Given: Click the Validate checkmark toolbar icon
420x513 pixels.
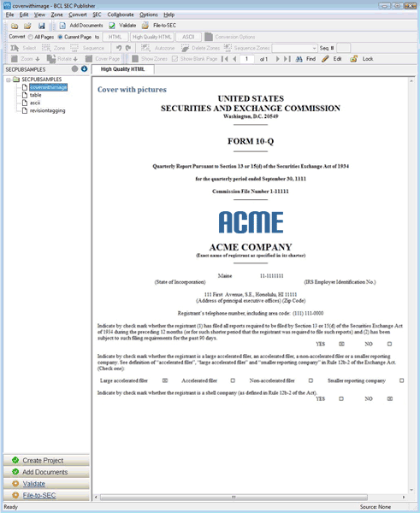Looking at the screenshot, I should 112,26.
